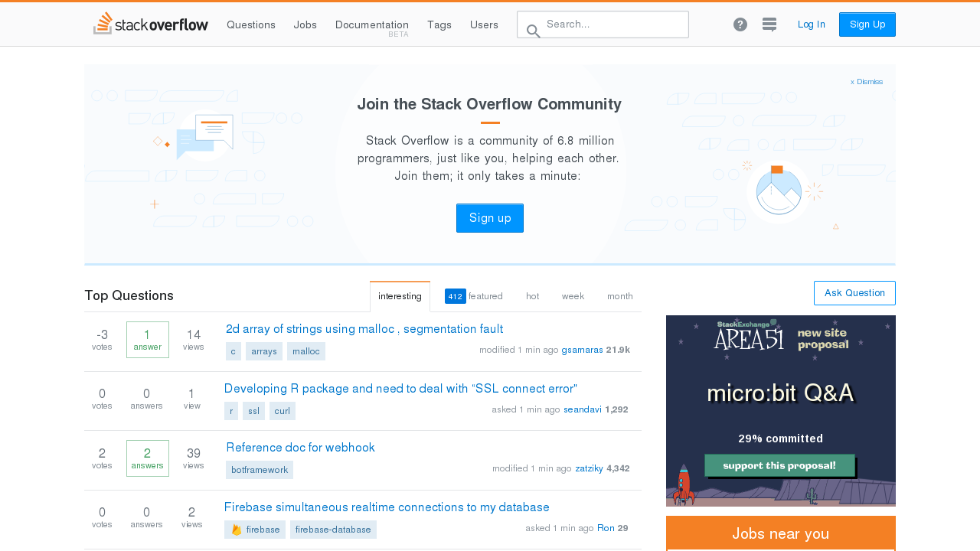Open Reference doc for webhook question
The height and width of the screenshot is (551, 980).
pyautogui.click(x=300, y=448)
